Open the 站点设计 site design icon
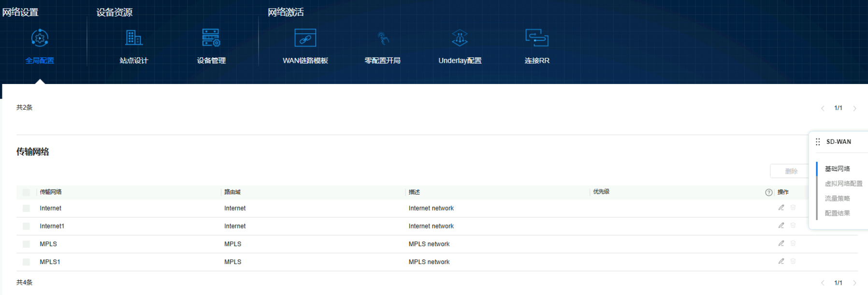Image resolution: width=868 pixels, height=295 pixels. click(134, 38)
